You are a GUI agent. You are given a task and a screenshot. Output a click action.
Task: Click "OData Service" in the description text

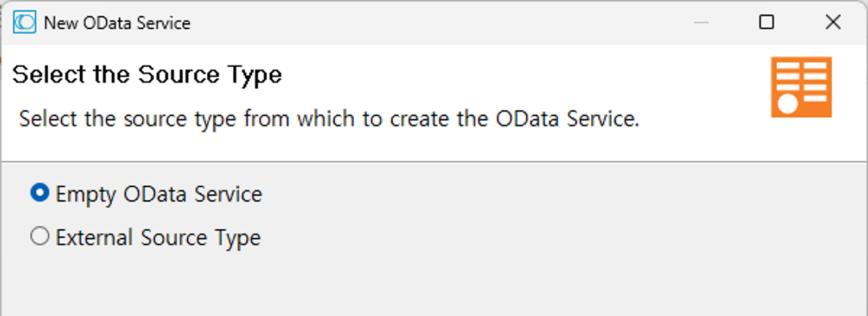[567, 118]
